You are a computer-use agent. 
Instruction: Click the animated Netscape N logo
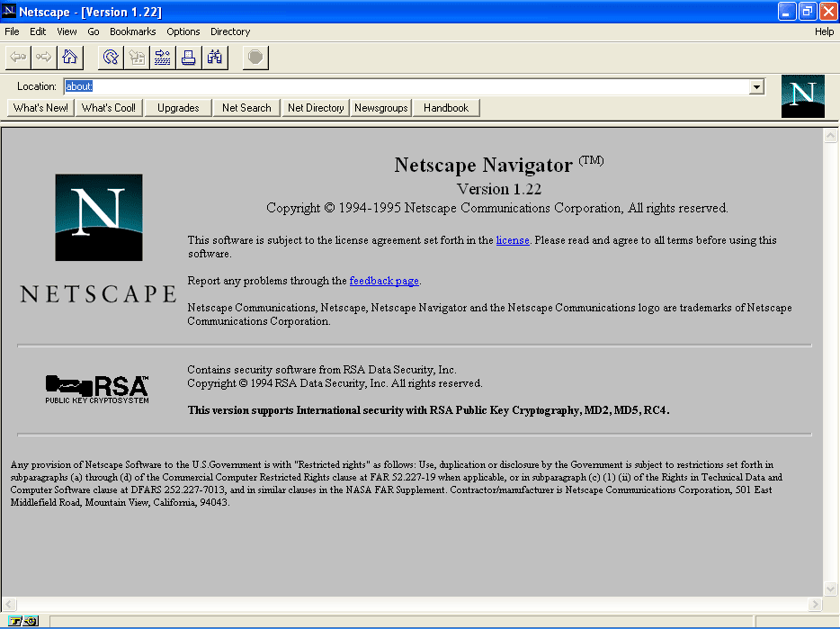pyautogui.click(x=802, y=96)
